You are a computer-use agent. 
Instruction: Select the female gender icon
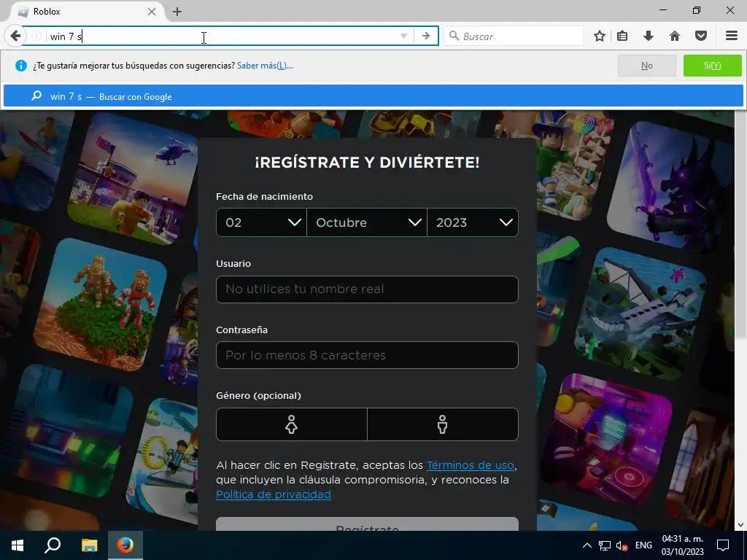coord(292,424)
